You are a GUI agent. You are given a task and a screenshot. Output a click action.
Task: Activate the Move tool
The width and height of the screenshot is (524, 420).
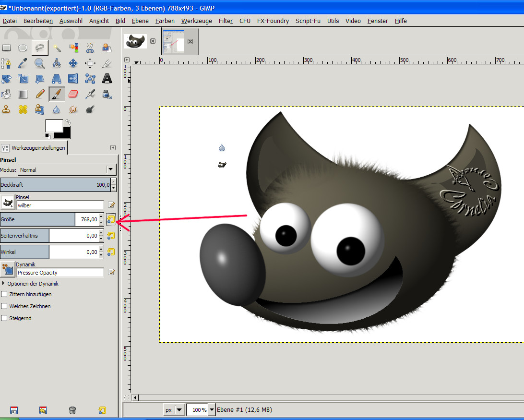(x=73, y=63)
